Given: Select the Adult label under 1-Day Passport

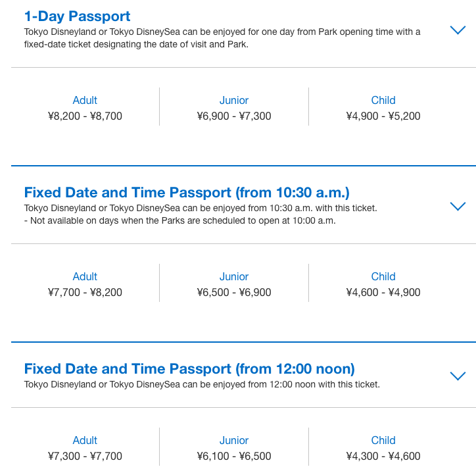Looking at the screenshot, I should click(x=85, y=101).
